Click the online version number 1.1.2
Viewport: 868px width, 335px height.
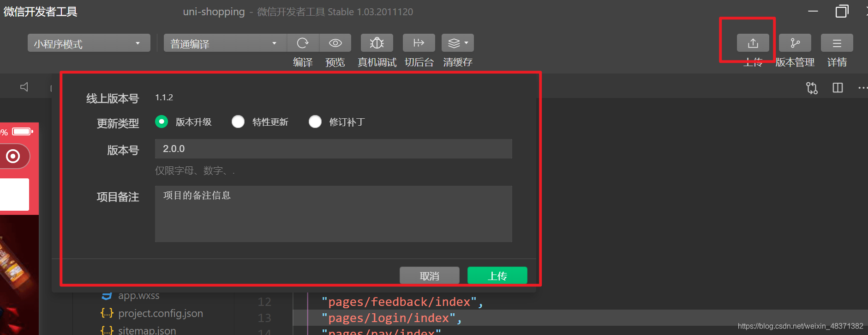(164, 97)
